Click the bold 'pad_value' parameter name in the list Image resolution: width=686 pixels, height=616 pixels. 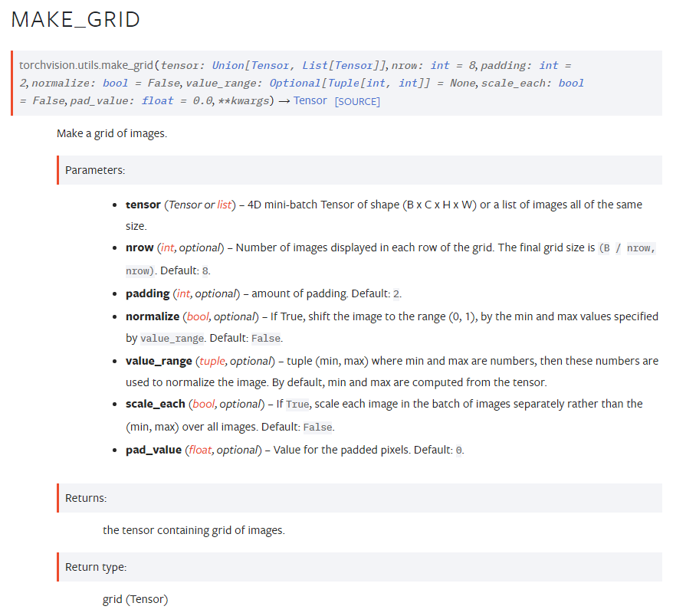coord(153,450)
